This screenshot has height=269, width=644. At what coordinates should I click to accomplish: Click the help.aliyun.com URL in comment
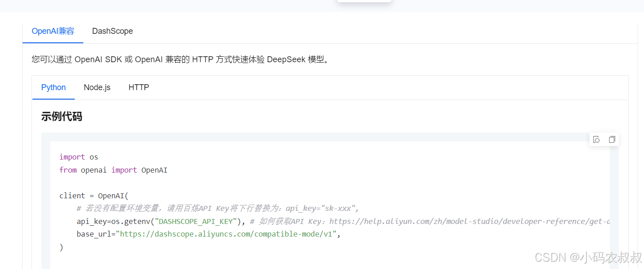(470, 221)
